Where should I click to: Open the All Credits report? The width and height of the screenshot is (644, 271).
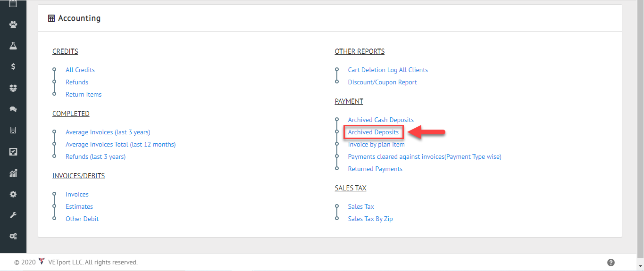pos(80,70)
